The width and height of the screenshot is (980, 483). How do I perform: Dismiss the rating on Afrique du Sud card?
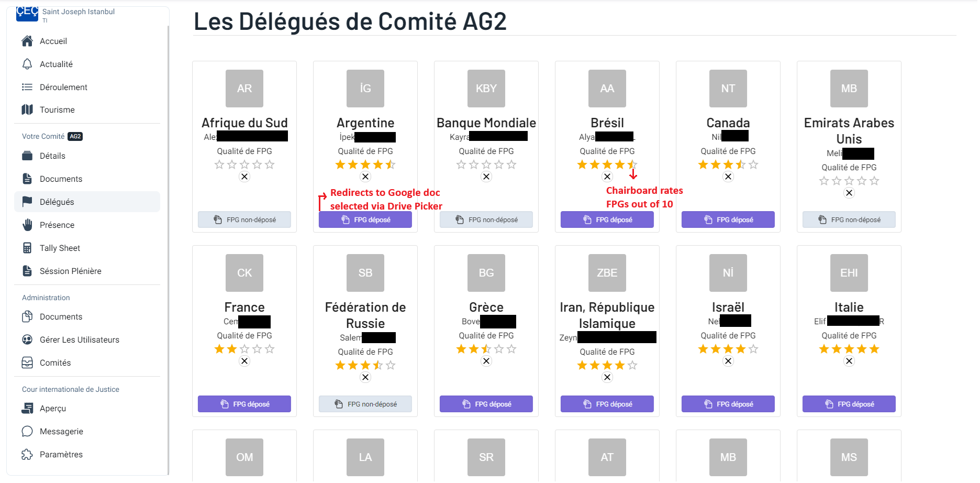point(244,177)
